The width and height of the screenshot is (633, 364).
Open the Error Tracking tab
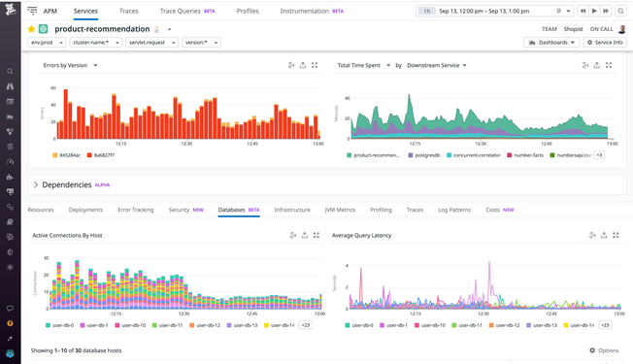[x=136, y=210]
